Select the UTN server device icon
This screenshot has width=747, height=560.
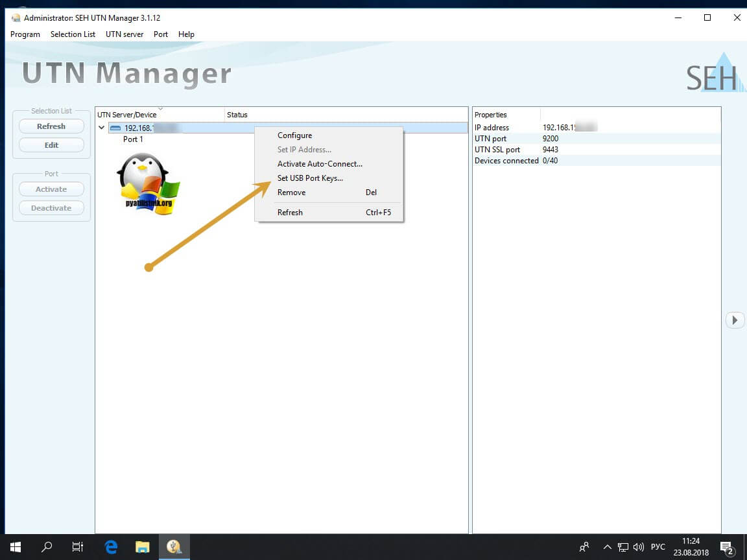click(115, 128)
